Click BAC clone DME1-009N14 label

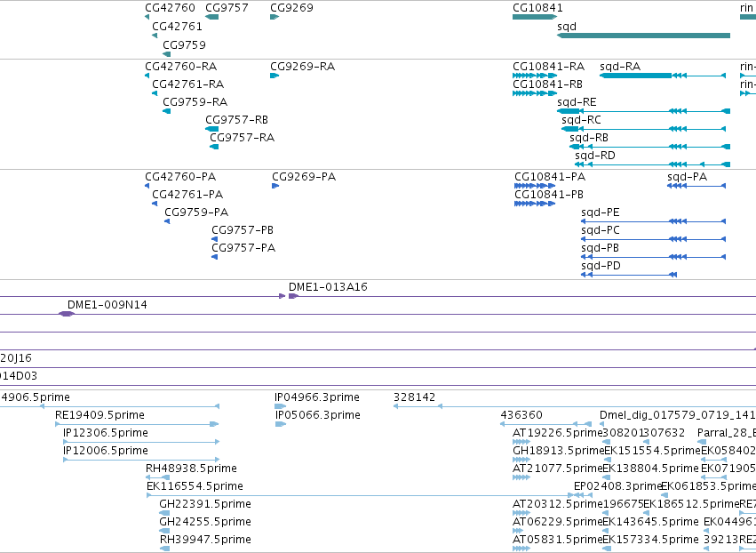(107, 305)
